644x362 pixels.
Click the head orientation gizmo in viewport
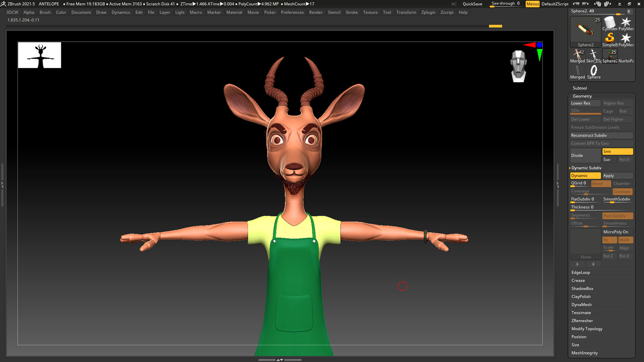pyautogui.click(x=518, y=66)
